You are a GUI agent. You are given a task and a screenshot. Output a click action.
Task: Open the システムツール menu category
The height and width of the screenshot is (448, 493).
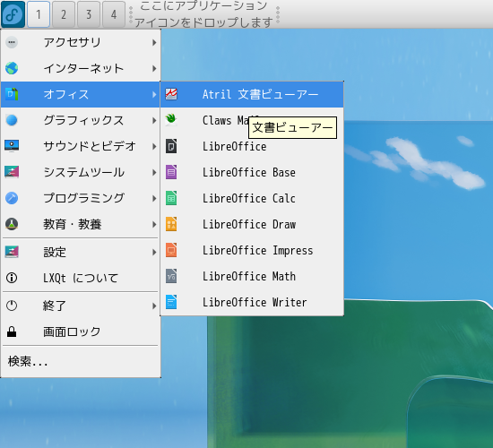(x=81, y=172)
